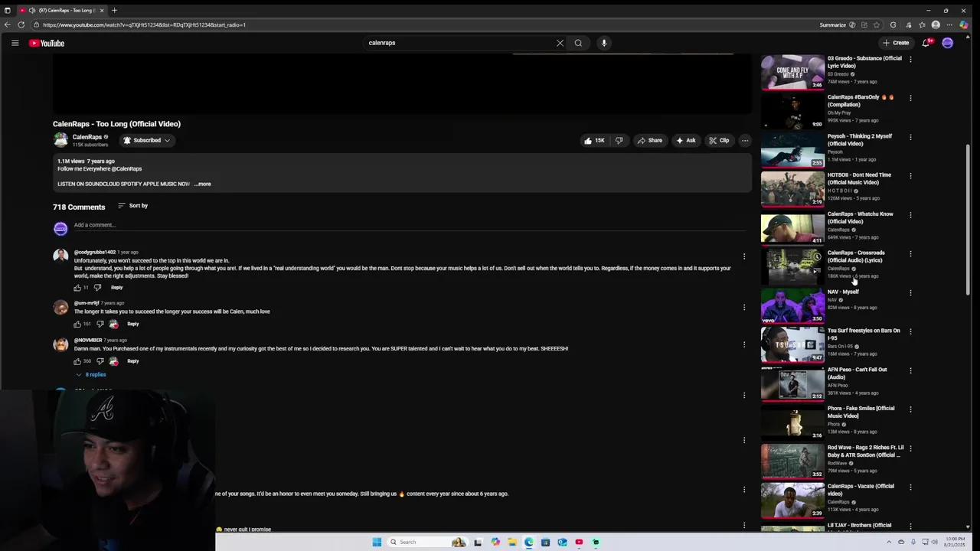
Task: Open a new browser tab
Action: click(x=114, y=10)
